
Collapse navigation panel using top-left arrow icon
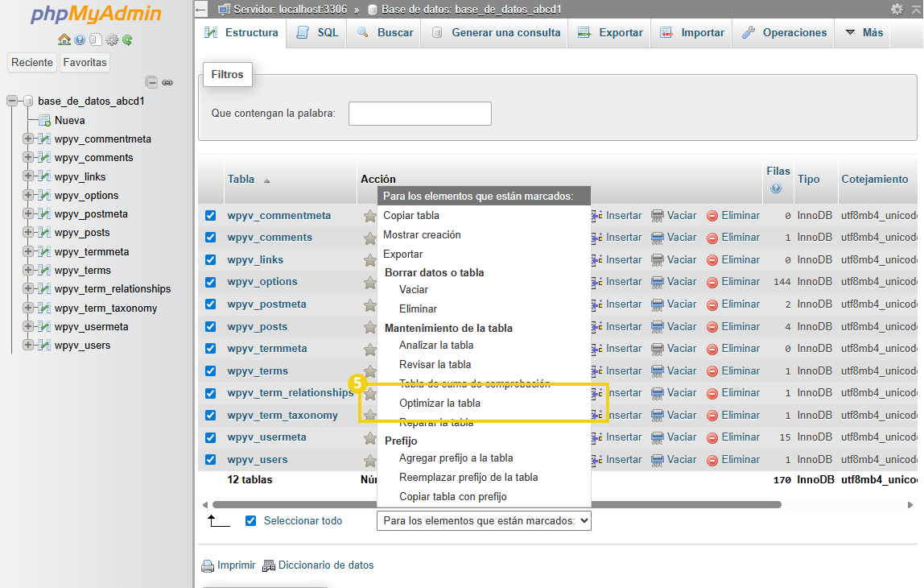200,10
